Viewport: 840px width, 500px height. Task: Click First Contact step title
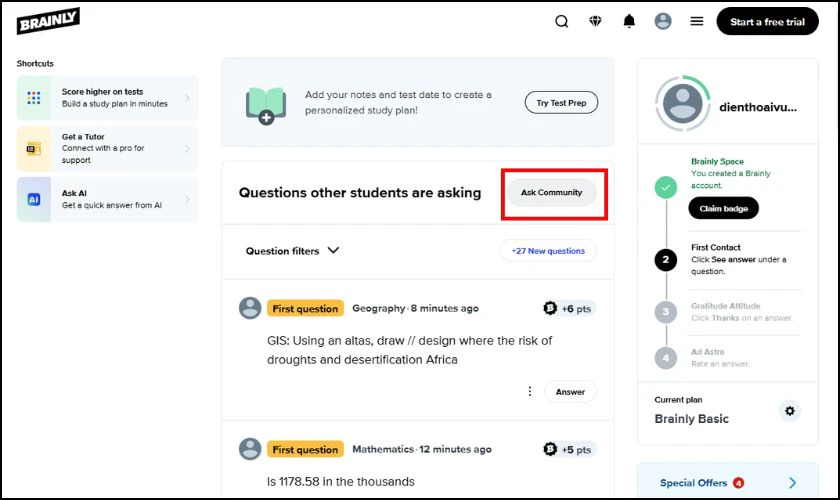pyautogui.click(x=716, y=247)
